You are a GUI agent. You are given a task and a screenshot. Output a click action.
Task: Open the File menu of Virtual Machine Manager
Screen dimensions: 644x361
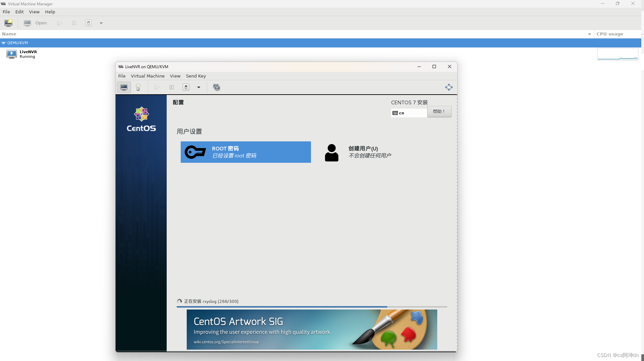[6, 12]
